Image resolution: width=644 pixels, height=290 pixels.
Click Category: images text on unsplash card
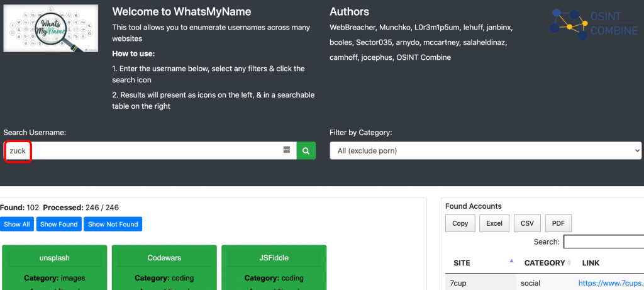coord(55,278)
